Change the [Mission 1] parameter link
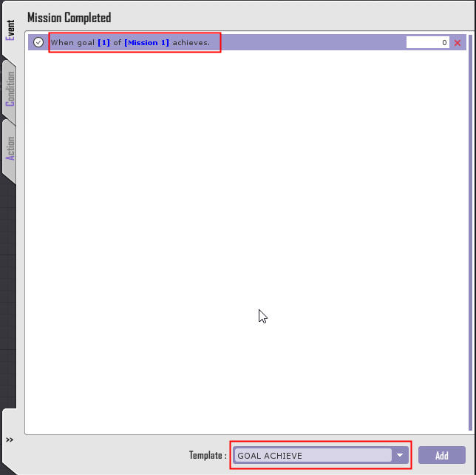 coord(146,43)
